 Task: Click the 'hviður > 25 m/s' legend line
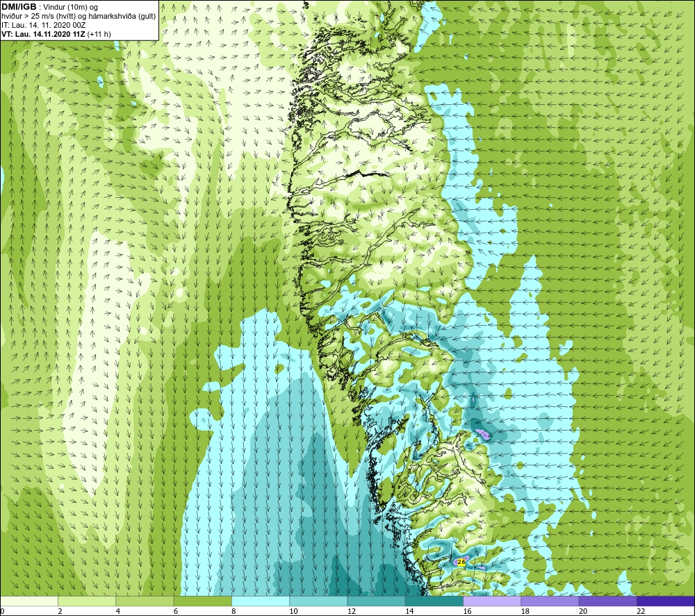tap(79, 17)
